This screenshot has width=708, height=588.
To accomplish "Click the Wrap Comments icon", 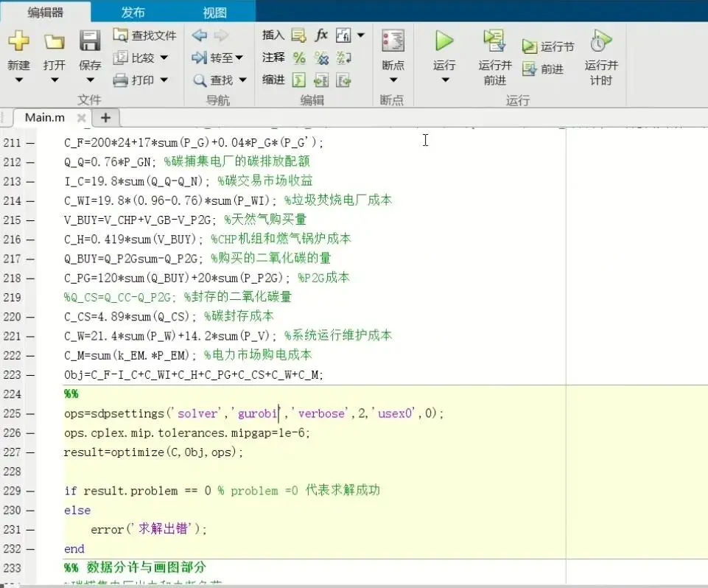I will coord(343,57).
